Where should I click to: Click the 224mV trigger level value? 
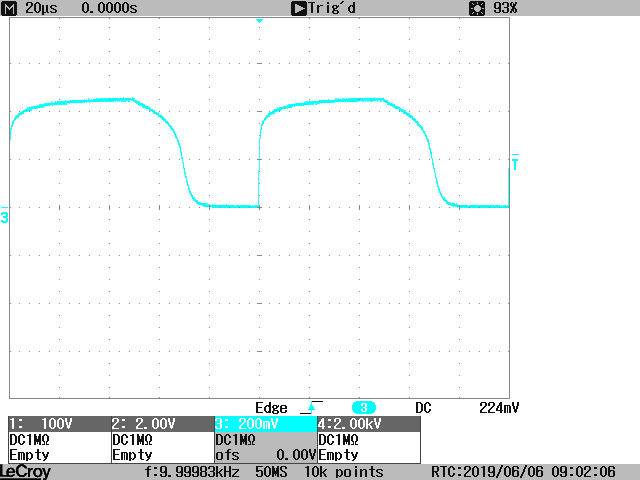point(499,408)
